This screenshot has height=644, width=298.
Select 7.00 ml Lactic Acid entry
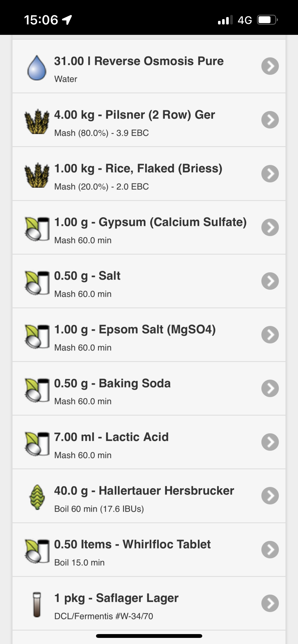point(149,442)
